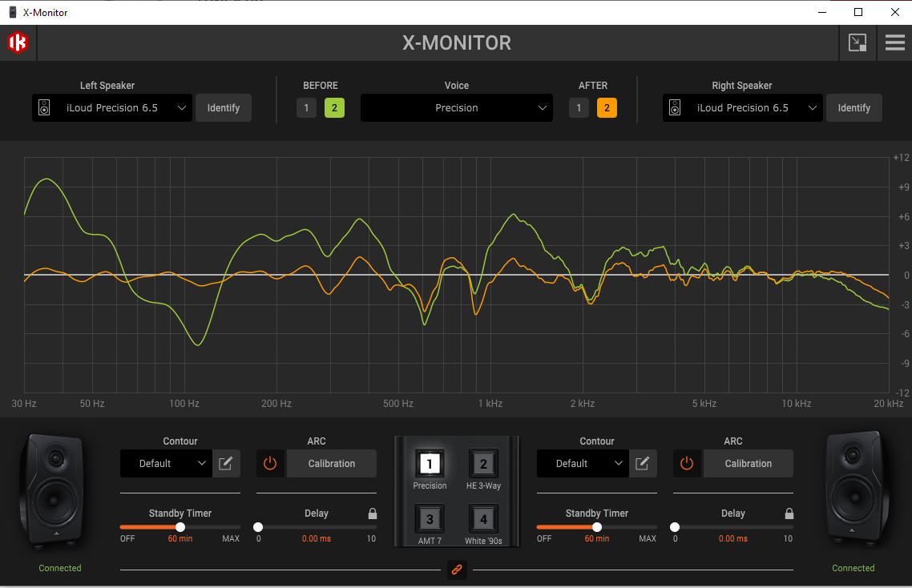
Task: Select voice preset 3 AMT 7
Action: point(430,519)
